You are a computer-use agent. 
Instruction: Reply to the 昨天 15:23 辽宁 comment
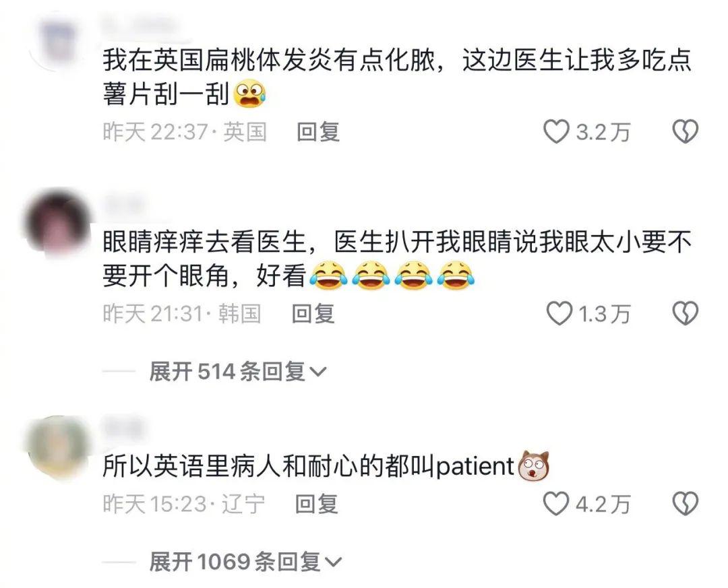[x=317, y=504]
